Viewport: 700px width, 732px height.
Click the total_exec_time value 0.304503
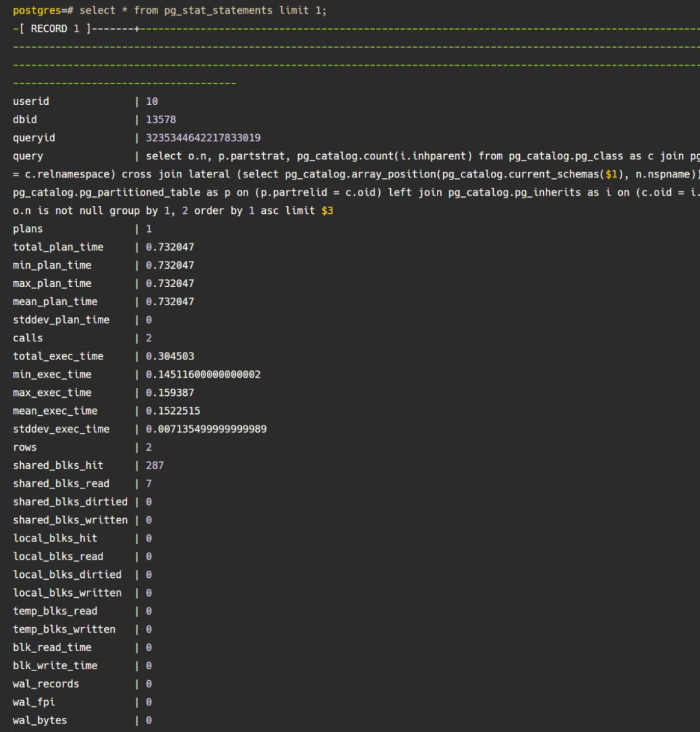coord(169,356)
